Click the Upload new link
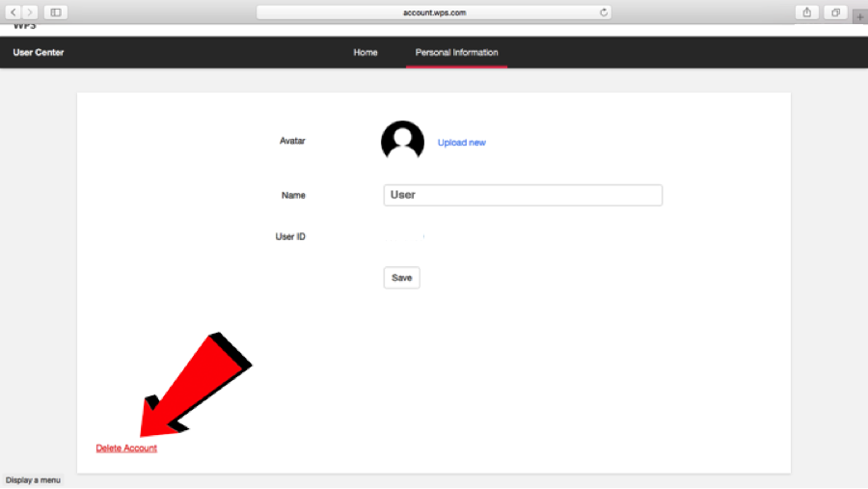868x489 pixels. pos(462,143)
